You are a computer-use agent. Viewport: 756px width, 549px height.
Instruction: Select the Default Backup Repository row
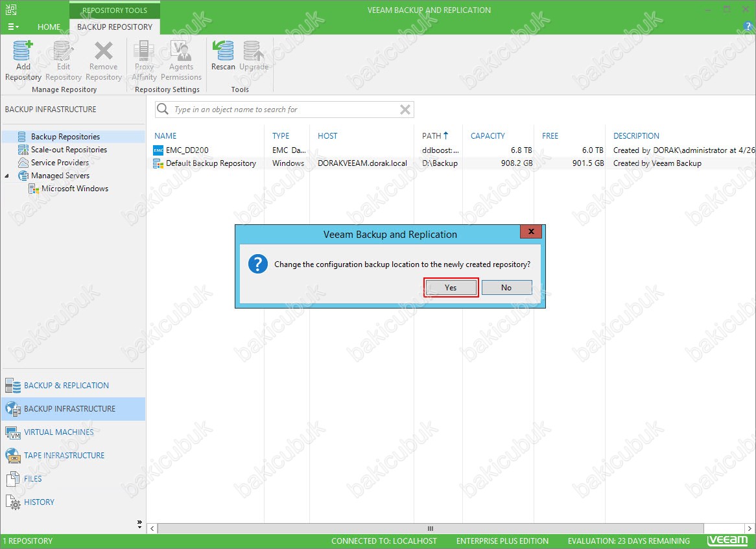click(453, 163)
